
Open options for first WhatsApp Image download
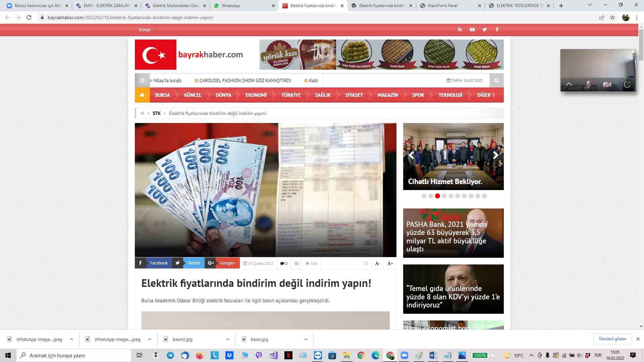click(71, 339)
